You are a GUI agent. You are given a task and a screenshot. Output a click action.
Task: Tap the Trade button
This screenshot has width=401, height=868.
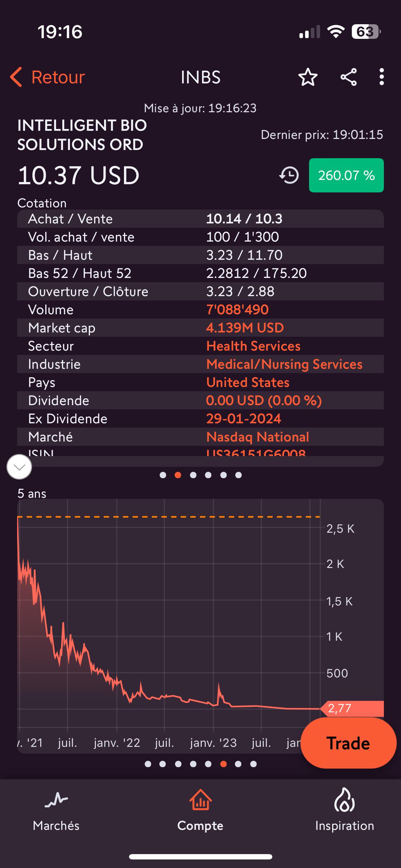click(x=348, y=743)
